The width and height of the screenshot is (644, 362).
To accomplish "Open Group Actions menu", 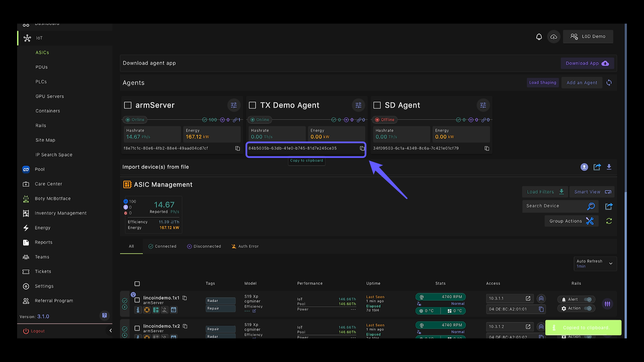I will point(572,221).
